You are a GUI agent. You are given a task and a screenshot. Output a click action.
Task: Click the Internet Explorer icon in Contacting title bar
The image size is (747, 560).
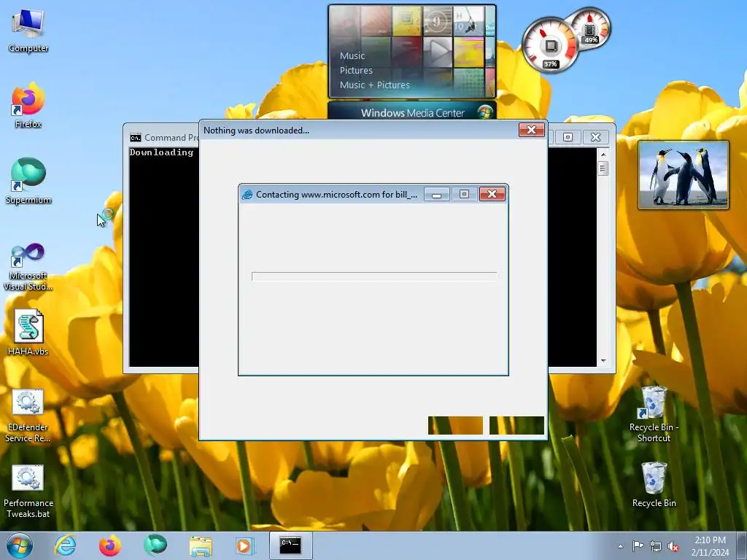[x=247, y=194]
